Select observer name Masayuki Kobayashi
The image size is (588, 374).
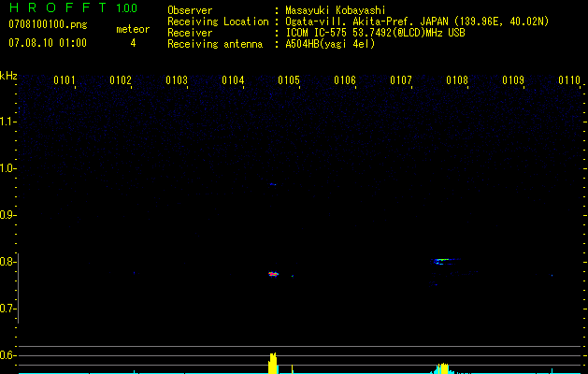pos(336,10)
